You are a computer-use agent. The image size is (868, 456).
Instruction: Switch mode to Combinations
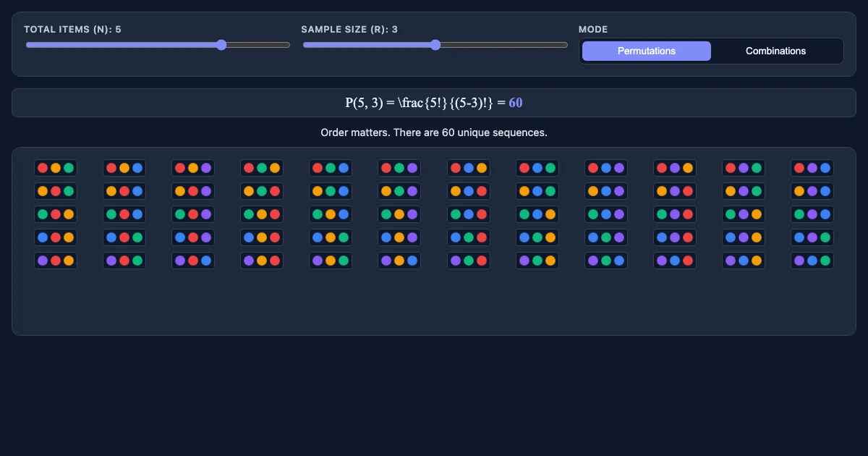775,51
